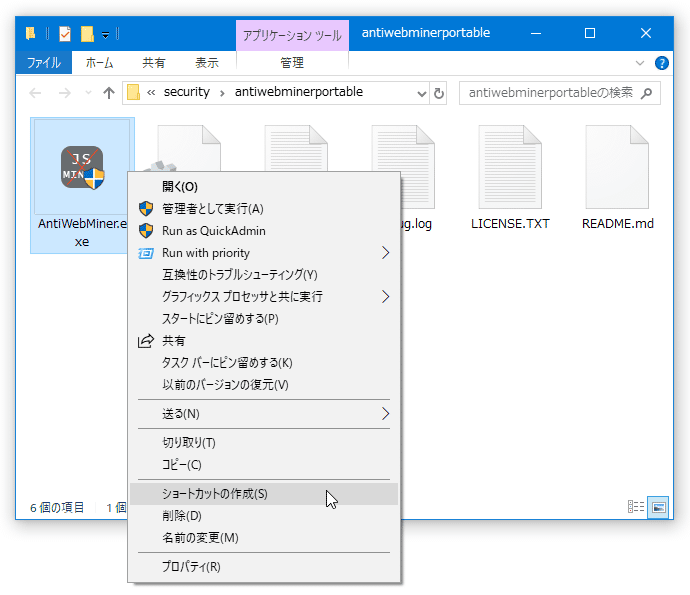Image resolution: width=690 pixels, height=595 pixels.
Task: Open グラフィックス プロセッサと共に実行 submenu
Action: point(264,297)
